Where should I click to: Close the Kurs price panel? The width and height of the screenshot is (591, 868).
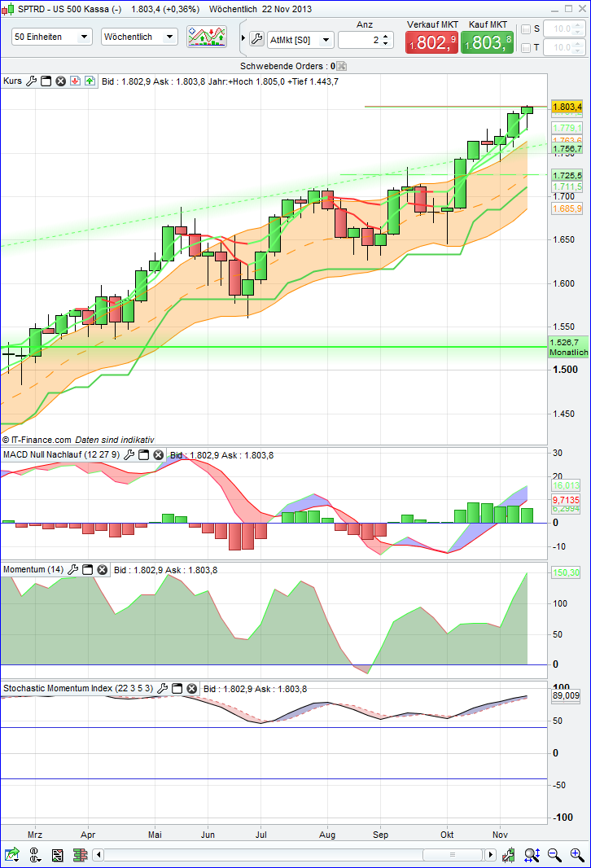60,81
